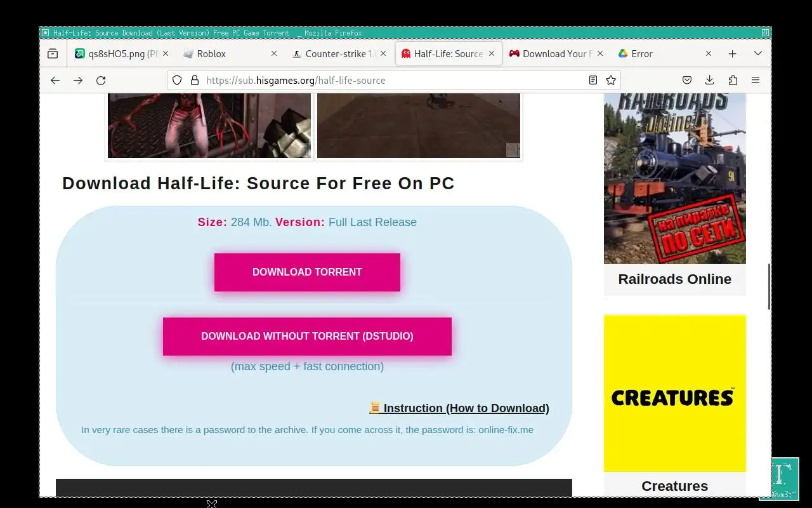Open the Railroads Online title link
The image size is (812, 508).
pos(675,279)
